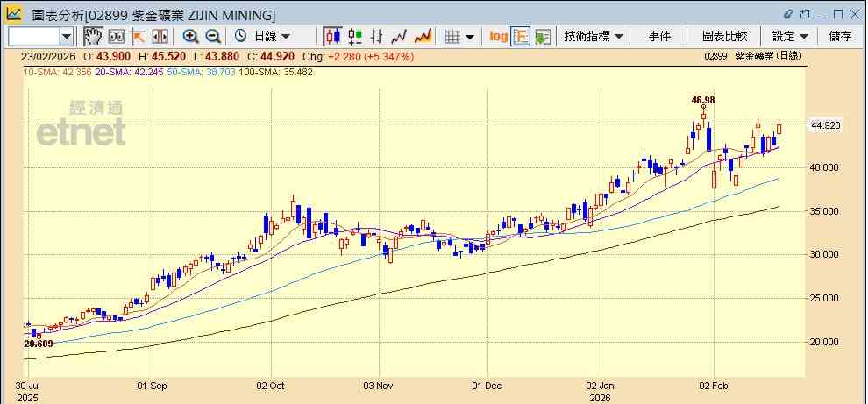
Task: Click the 02 Oct date axis label
Action: click(x=271, y=386)
